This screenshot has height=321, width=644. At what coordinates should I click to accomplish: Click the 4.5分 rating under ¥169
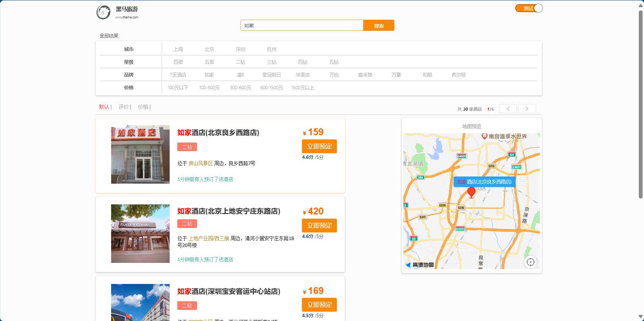(307, 315)
